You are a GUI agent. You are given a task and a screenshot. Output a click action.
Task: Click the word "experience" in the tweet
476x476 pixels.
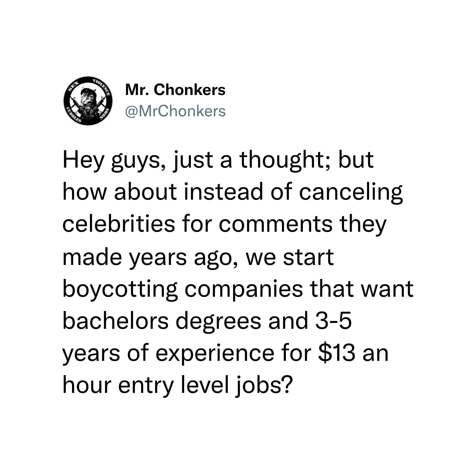[215, 353]
